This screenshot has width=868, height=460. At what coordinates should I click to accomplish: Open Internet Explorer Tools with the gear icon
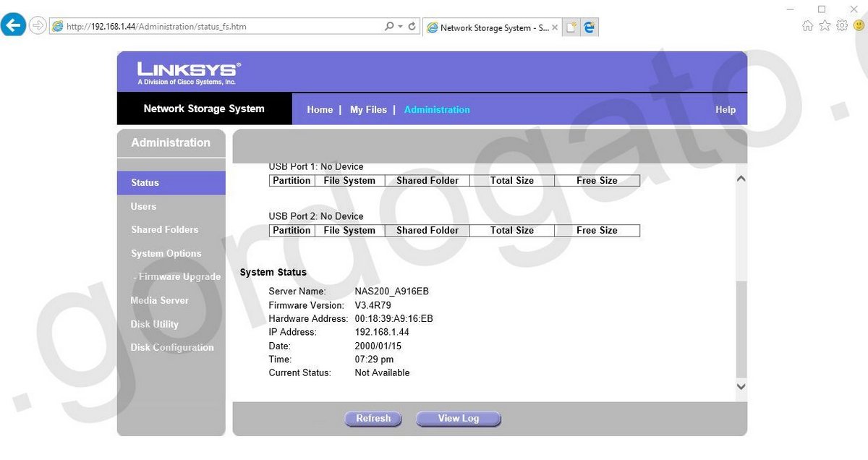[x=841, y=25]
